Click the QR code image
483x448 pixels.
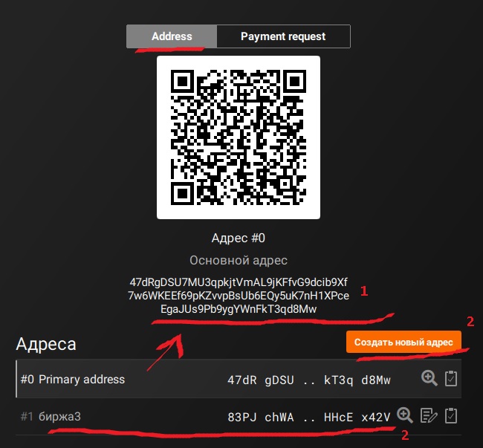(239, 137)
